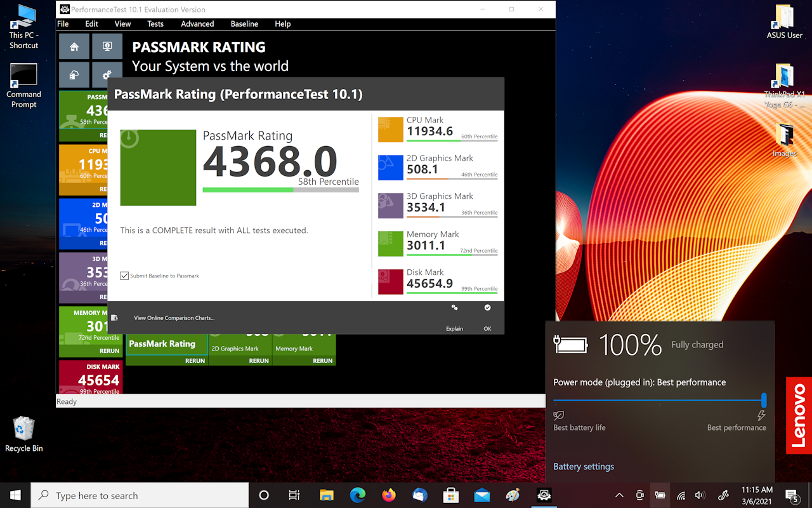
Task: Click the Memory Mark green icon
Action: tap(391, 244)
